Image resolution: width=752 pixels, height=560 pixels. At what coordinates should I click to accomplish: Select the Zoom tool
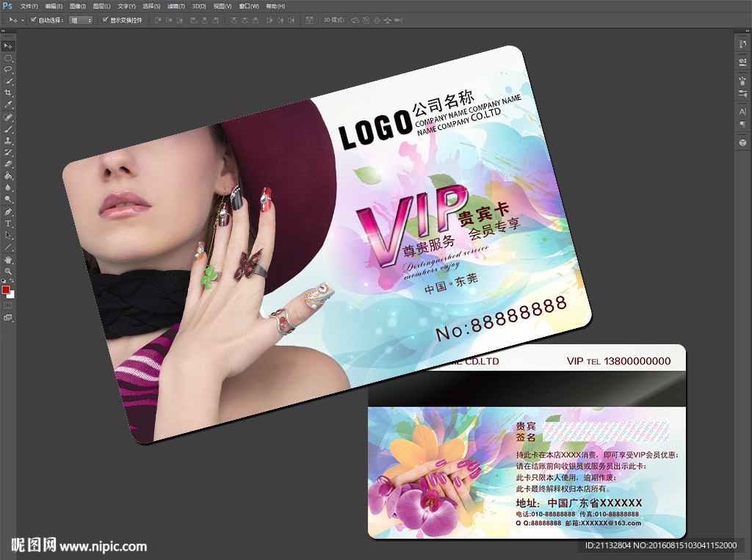point(8,272)
